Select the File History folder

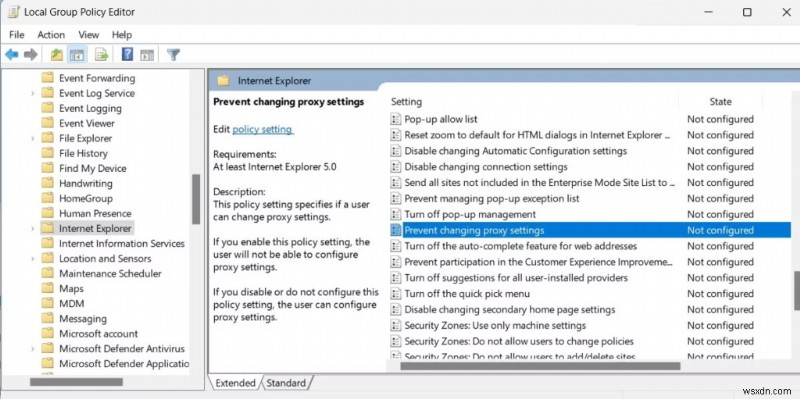pyautogui.click(x=83, y=153)
